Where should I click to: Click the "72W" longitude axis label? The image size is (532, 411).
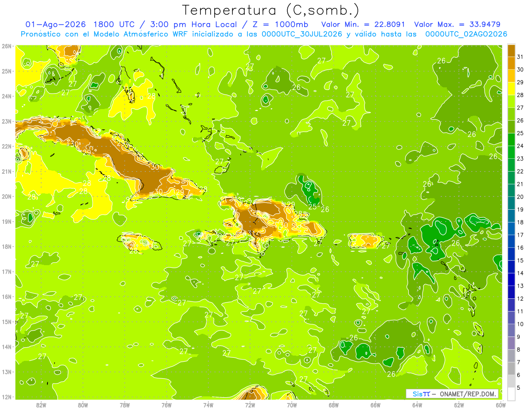tap(250, 404)
